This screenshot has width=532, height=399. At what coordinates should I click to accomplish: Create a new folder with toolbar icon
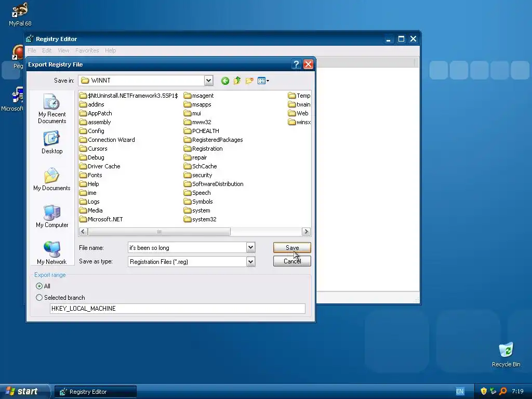pyautogui.click(x=249, y=81)
